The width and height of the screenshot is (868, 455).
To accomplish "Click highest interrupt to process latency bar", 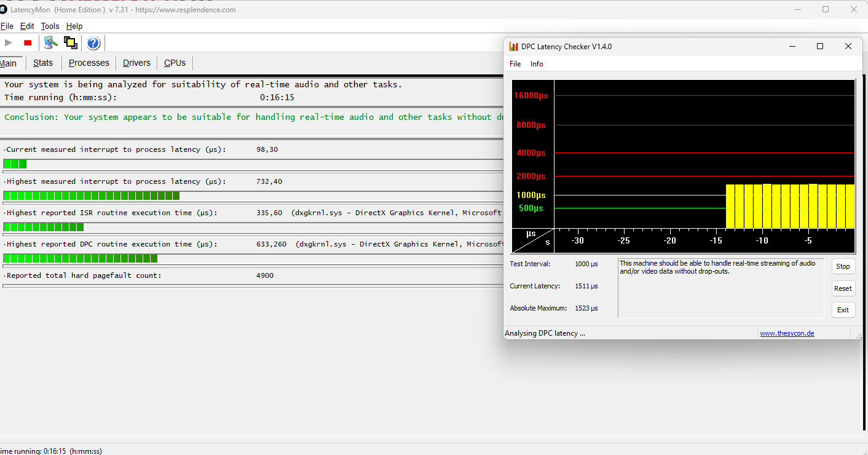I will (x=253, y=196).
